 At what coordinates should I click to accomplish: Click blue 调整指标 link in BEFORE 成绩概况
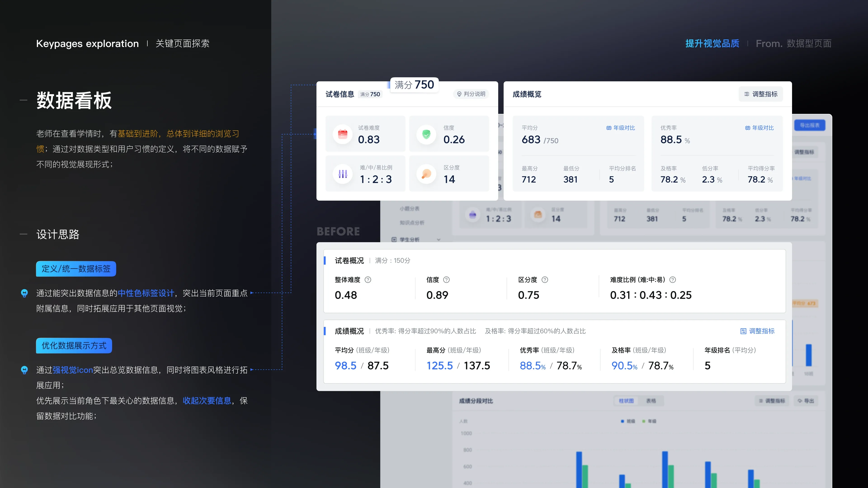(757, 331)
